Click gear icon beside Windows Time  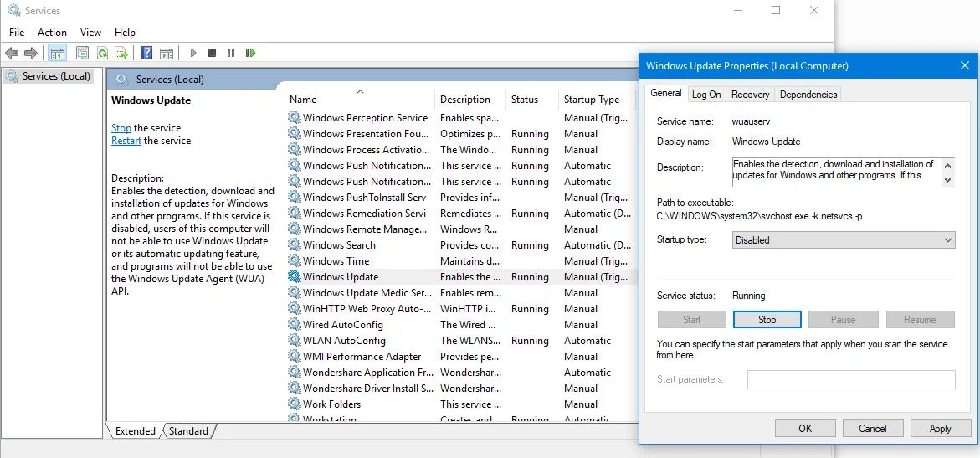coord(295,261)
